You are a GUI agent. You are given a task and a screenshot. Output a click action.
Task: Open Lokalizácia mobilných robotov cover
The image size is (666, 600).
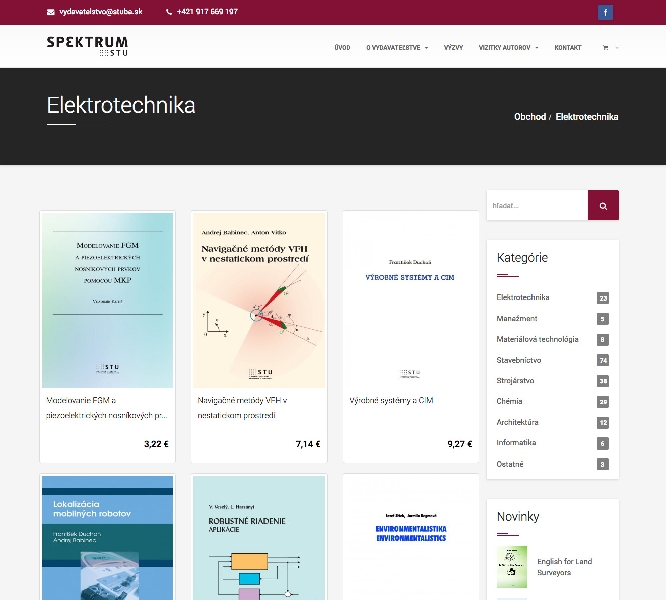point(107,538)
